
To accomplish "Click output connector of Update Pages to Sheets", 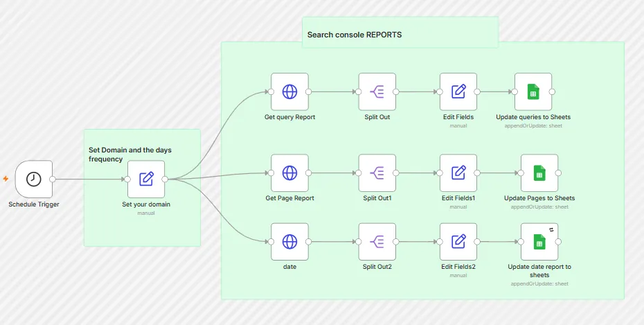I will 558,173.
